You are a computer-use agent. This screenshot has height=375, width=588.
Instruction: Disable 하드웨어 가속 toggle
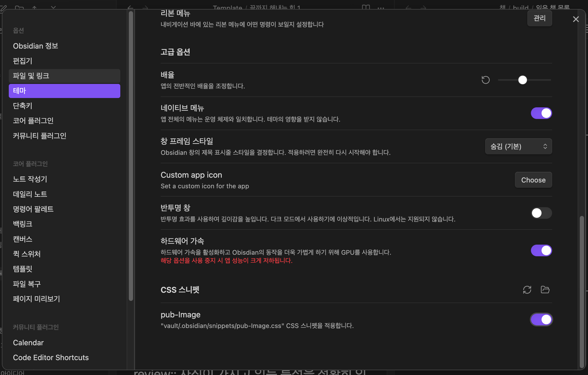541,250
